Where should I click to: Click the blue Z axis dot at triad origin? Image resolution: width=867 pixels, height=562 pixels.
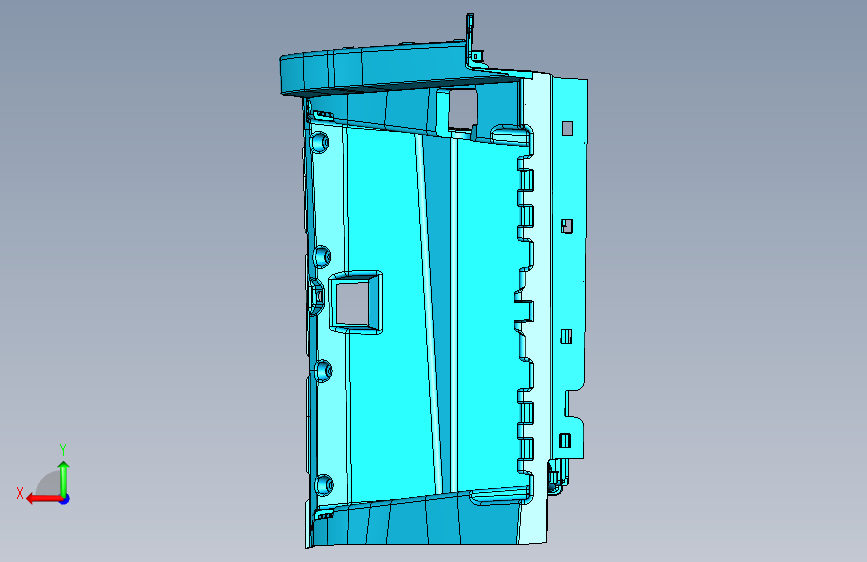coord(65,499)
